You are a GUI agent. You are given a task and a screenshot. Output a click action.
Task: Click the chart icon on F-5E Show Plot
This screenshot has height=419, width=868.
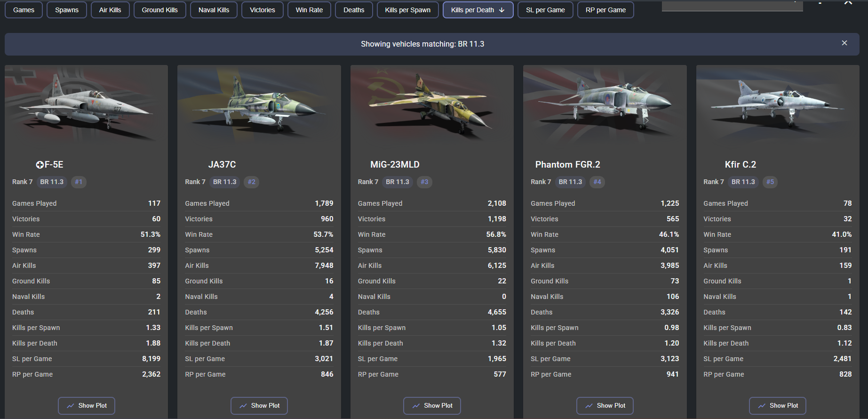(71, 405)
